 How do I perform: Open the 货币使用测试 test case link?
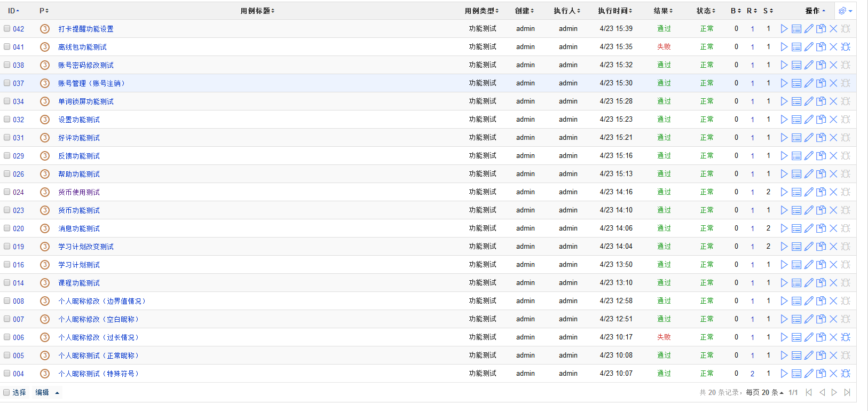(79, 192)
